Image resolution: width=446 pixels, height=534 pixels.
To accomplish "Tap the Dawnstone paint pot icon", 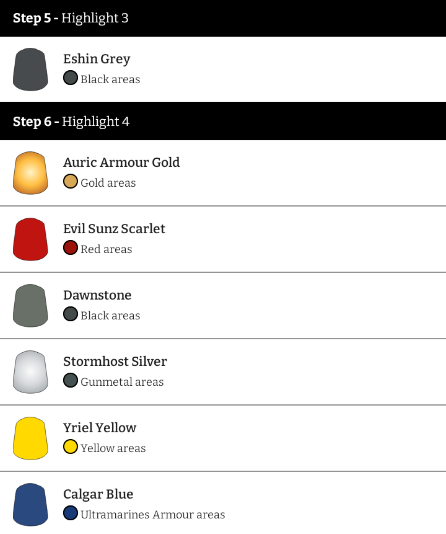I will click(30, 306).
